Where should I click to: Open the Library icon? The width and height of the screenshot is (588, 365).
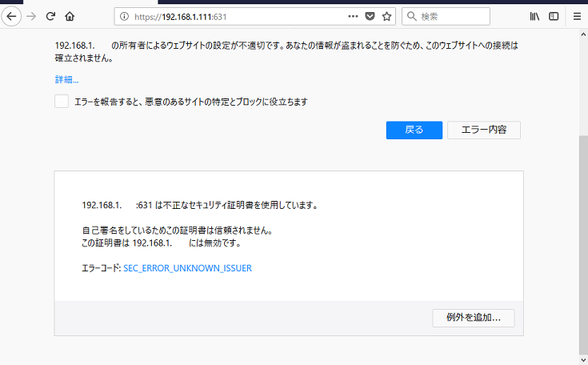pyautogui.click(x=534, y=16)
